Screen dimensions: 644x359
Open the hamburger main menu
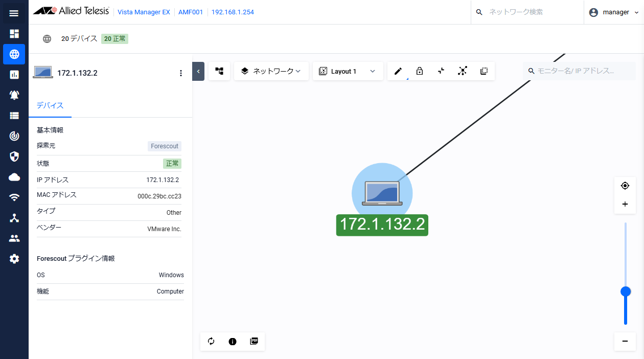point(14,13)
